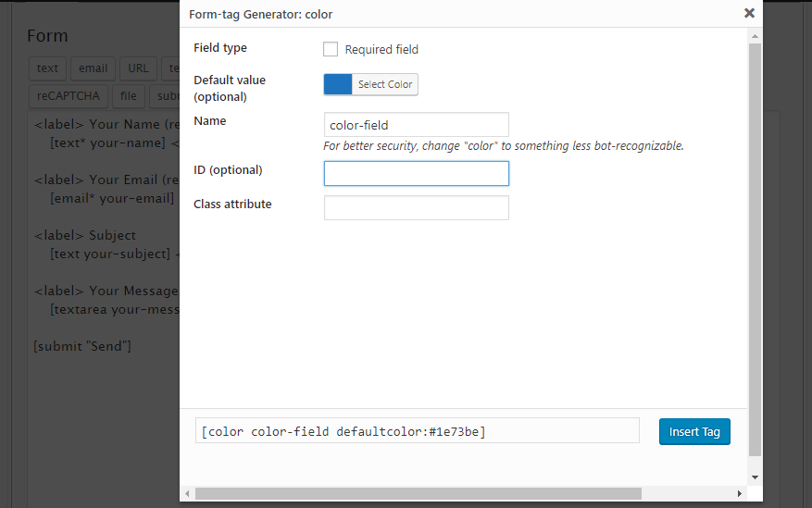The image size is (812, 508).
Task: Close the Form-tag Generator dialog
Action: tap(749, 13)
